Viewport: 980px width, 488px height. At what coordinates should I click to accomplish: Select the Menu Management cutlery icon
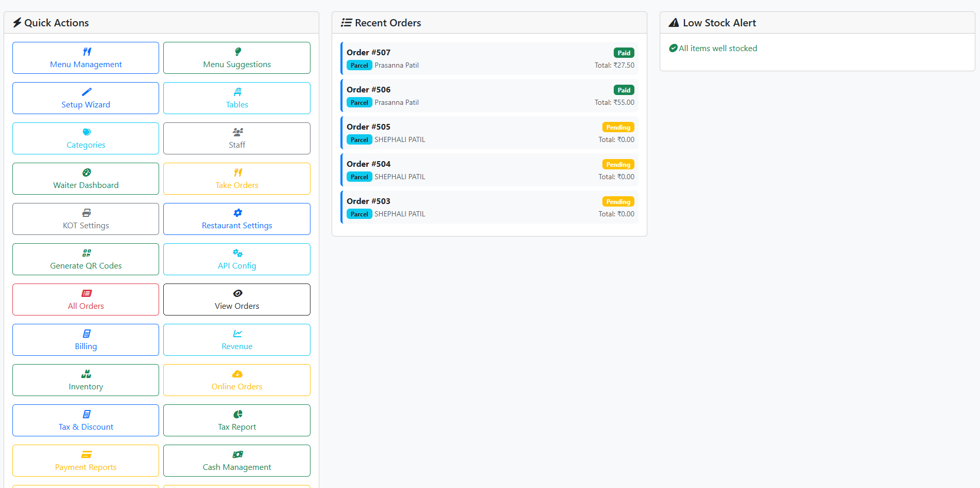(86, 51)
